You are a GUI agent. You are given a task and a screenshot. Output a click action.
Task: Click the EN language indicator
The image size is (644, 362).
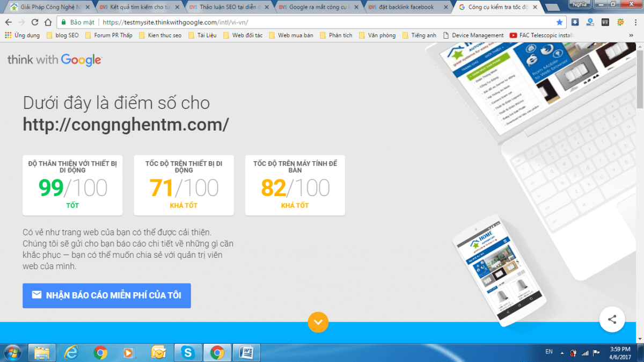tap(549, 352)
